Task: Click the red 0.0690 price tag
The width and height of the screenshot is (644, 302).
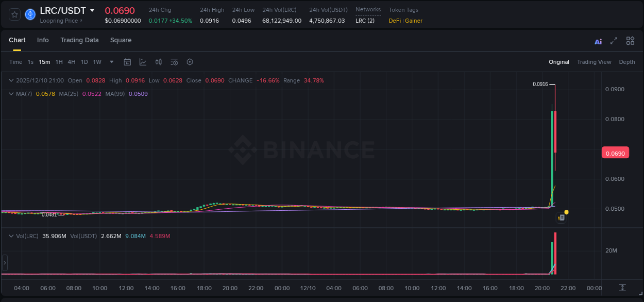Action: 615,152
